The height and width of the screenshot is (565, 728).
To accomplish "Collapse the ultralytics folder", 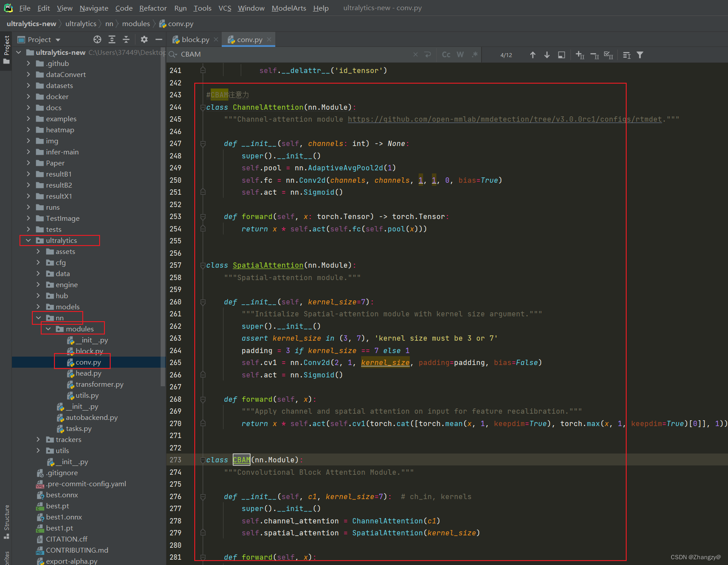I will (28, 240).
